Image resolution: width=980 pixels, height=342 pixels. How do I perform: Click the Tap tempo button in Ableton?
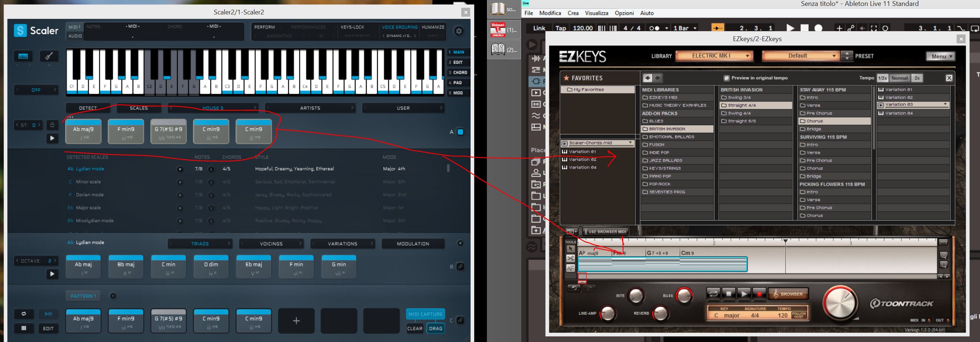(x=560, y=28)
